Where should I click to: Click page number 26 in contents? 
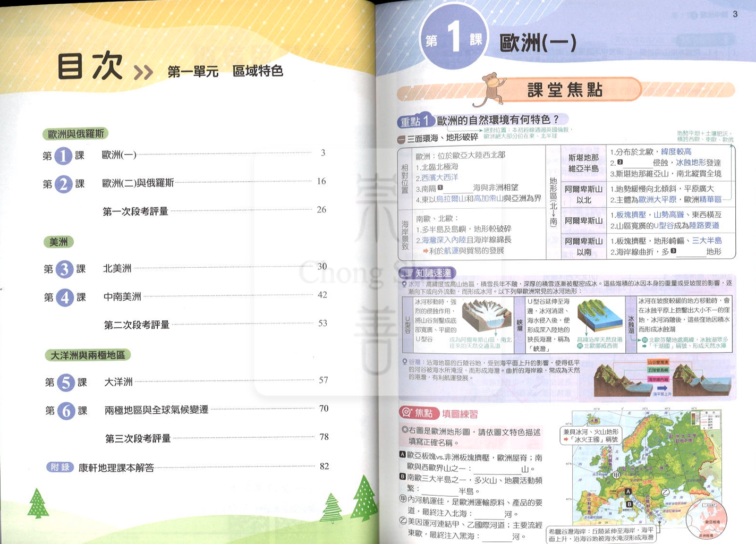coord(321,209)
